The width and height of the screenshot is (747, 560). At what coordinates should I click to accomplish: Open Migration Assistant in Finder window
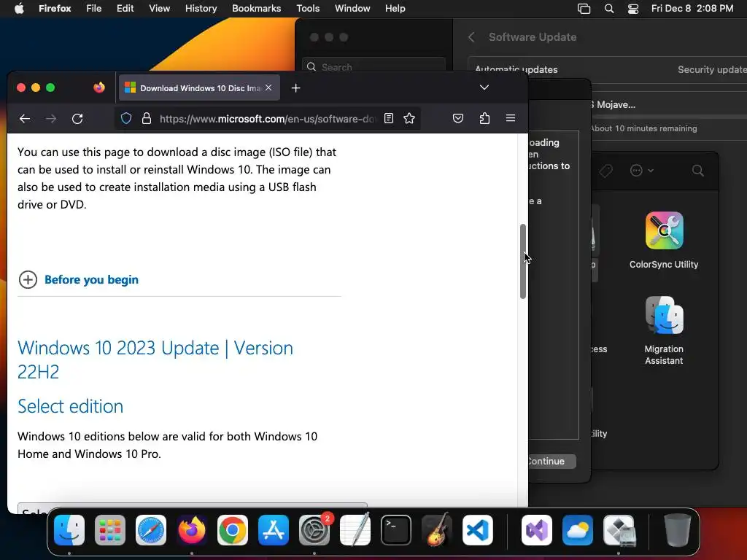click(664, 331)
